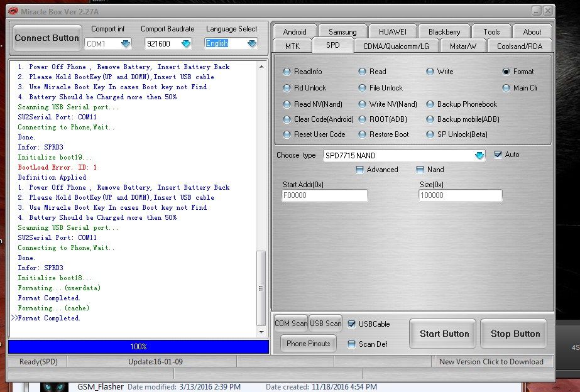Click the Size(0x) input field
This screenshot has height=392, width=580.
coord(460,195)
